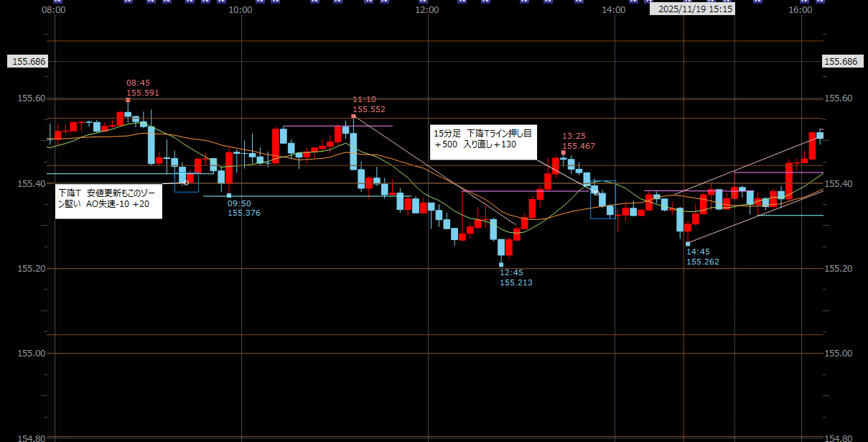Select the 11:10 swing high marker at 155.552
The image size is (868, 442).
[353, 116]
